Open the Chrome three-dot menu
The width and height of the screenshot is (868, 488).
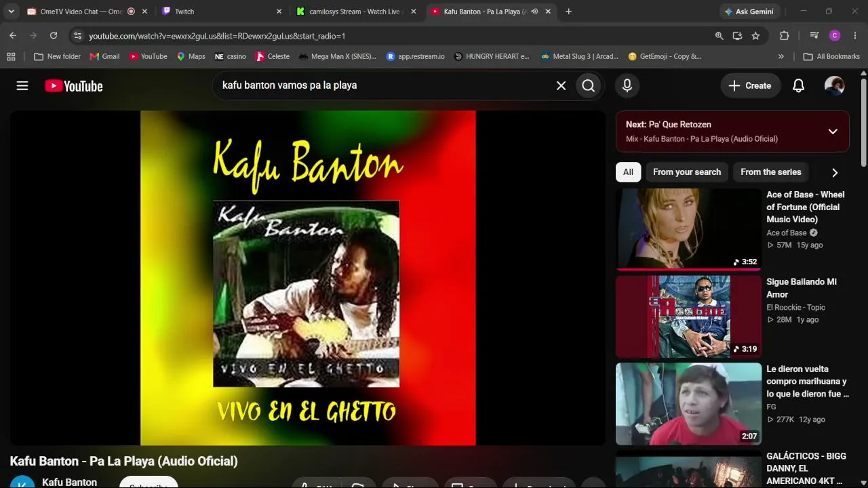(854, 36)
